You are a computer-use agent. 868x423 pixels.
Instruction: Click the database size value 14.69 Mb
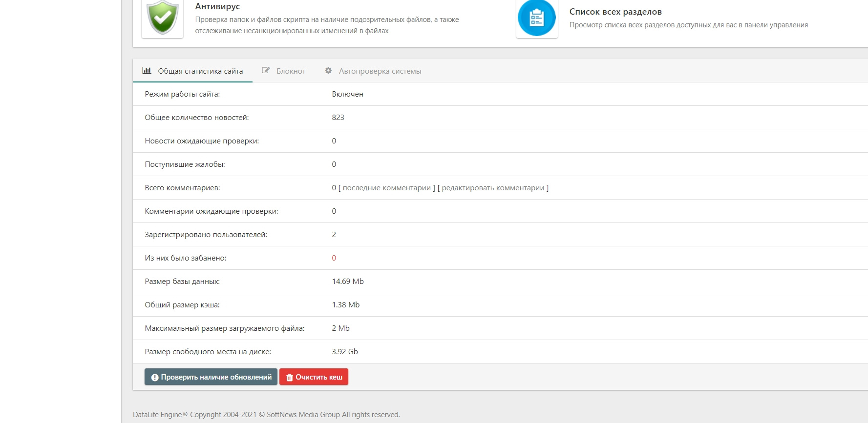348,282
